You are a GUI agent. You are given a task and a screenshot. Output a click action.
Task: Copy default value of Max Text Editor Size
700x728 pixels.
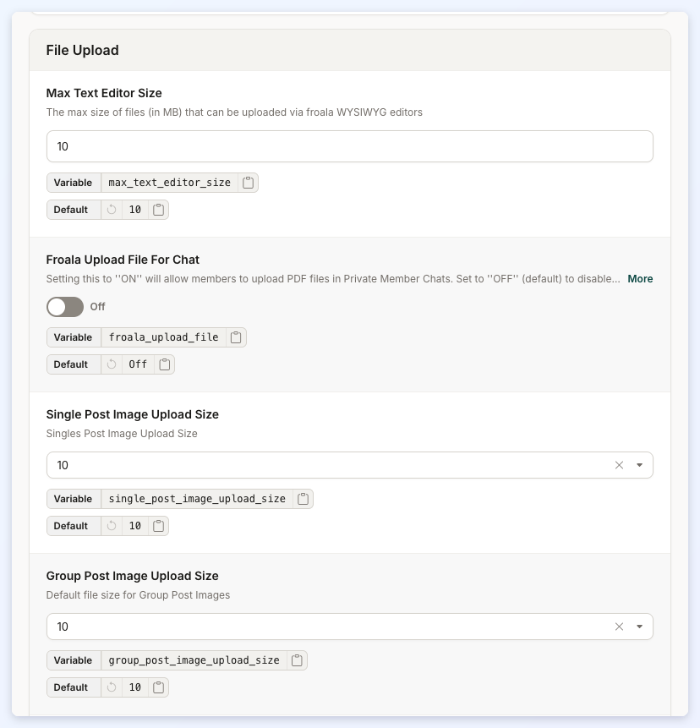point(158,210)
